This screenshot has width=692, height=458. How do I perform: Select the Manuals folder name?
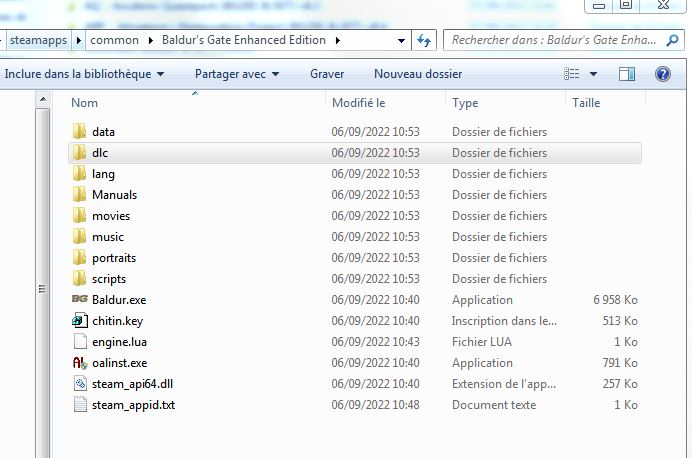click(x=114, y=195)
